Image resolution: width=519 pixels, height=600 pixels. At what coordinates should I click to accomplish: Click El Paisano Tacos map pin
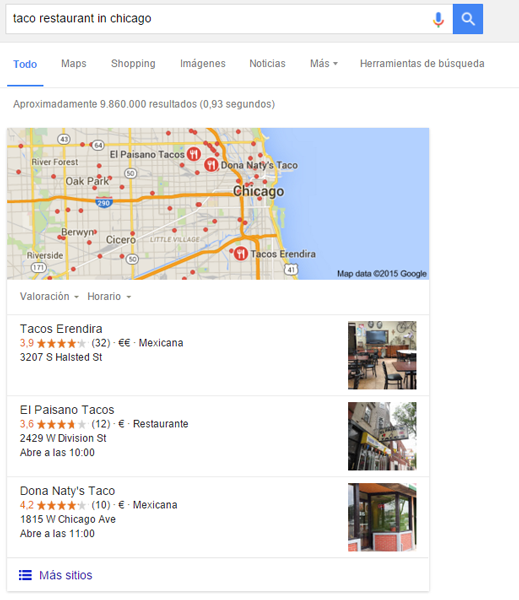click(194, 154)
